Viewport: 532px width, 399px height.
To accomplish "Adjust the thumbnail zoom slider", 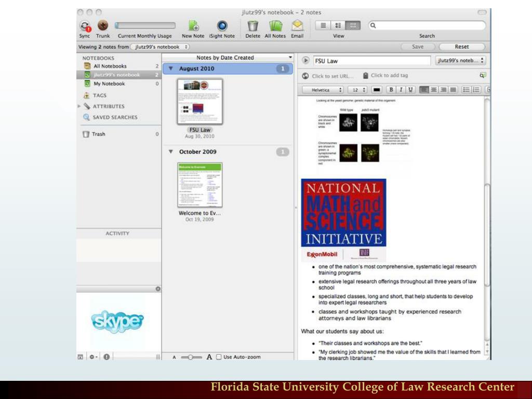I will pyautogui.click(x=191, y=357).
